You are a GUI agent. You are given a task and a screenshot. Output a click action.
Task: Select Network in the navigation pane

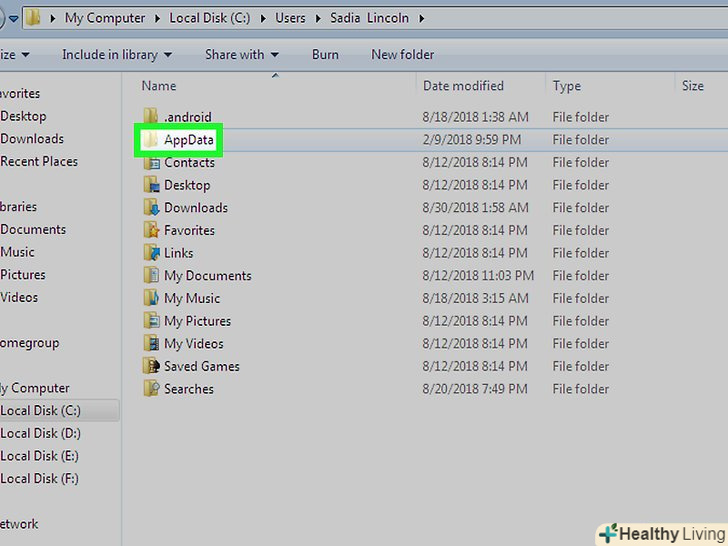(19, 524)
